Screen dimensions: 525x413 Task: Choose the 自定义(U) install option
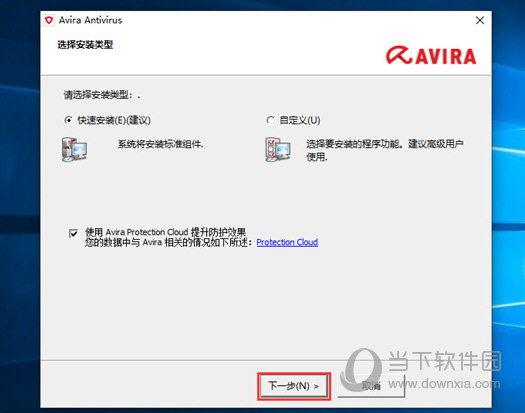(x=271, y=120)
